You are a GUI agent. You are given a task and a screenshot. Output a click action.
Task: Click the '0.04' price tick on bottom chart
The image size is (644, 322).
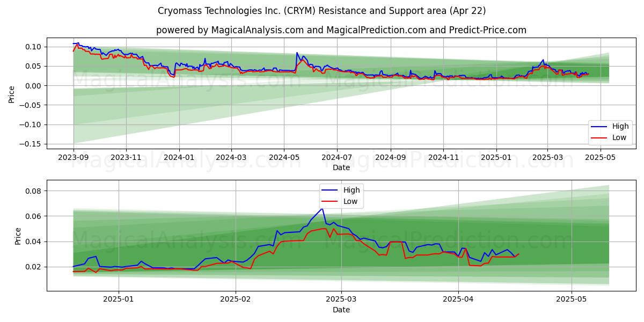pos(34,241)
